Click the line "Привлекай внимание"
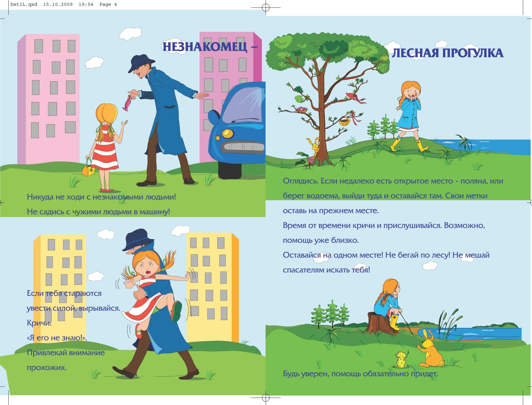 [66, 353]
